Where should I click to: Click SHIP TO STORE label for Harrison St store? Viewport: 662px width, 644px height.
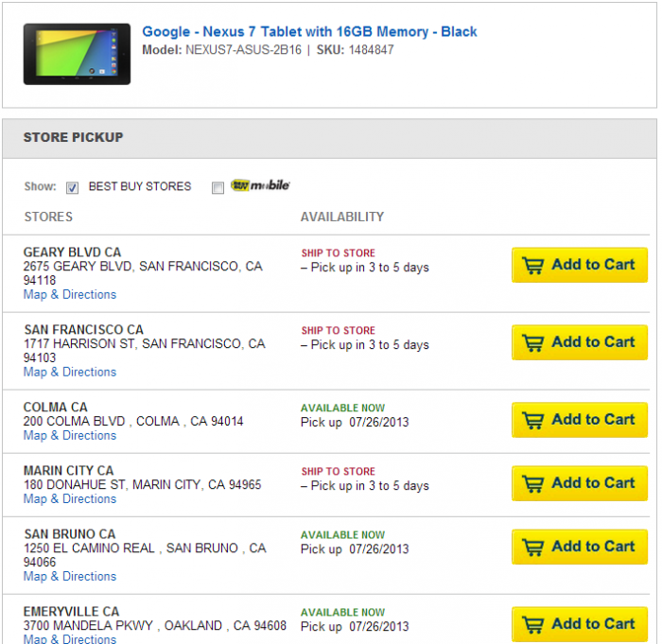339,330
